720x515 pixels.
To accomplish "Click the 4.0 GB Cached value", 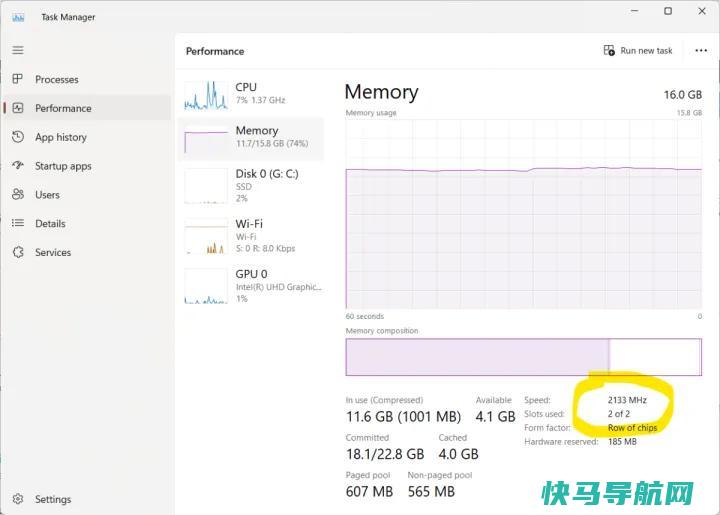I will tap(458, 454).
